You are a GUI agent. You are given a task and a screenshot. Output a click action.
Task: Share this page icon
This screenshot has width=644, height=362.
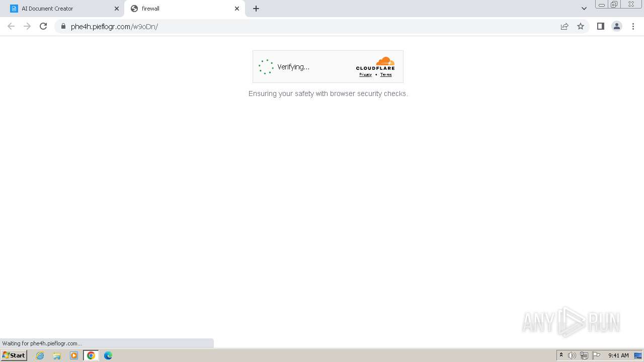[565, 26]
